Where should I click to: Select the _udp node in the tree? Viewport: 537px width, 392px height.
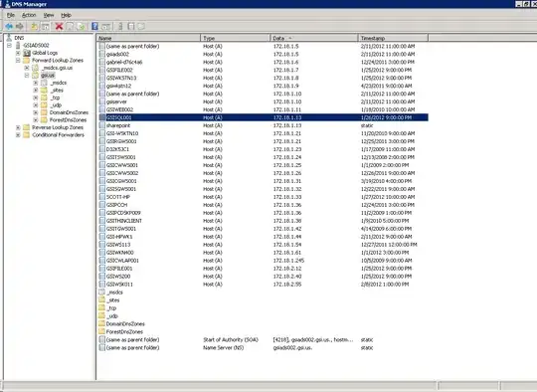[x=56, y=105]
